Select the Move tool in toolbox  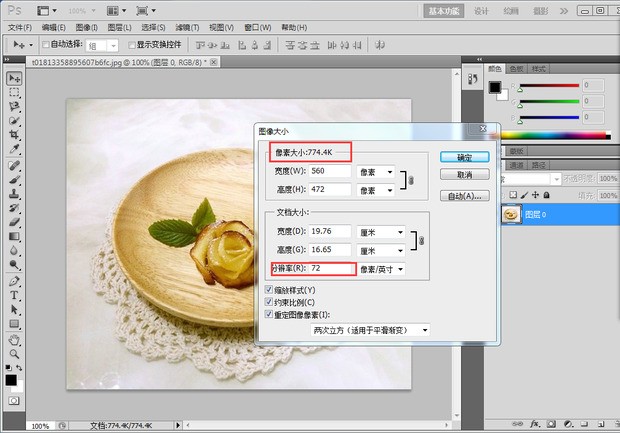[14, 78]
